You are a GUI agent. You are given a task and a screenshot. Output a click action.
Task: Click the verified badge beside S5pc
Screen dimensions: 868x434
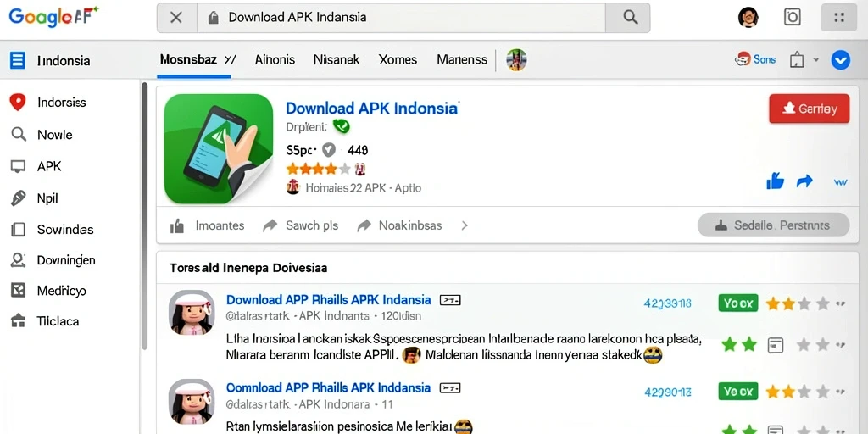330,149
